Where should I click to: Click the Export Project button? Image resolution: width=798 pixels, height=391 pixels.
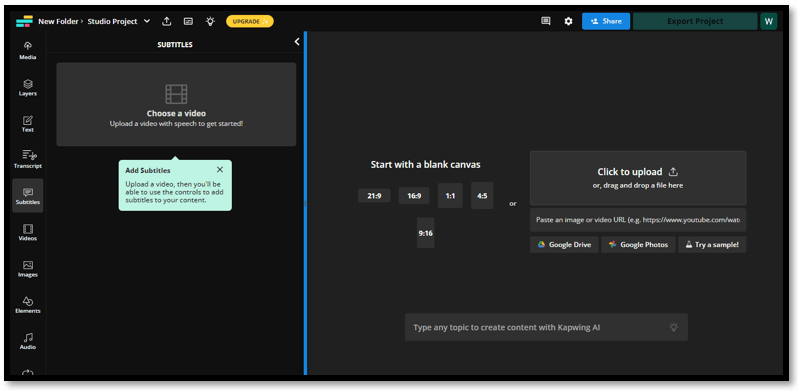point(695,21)
